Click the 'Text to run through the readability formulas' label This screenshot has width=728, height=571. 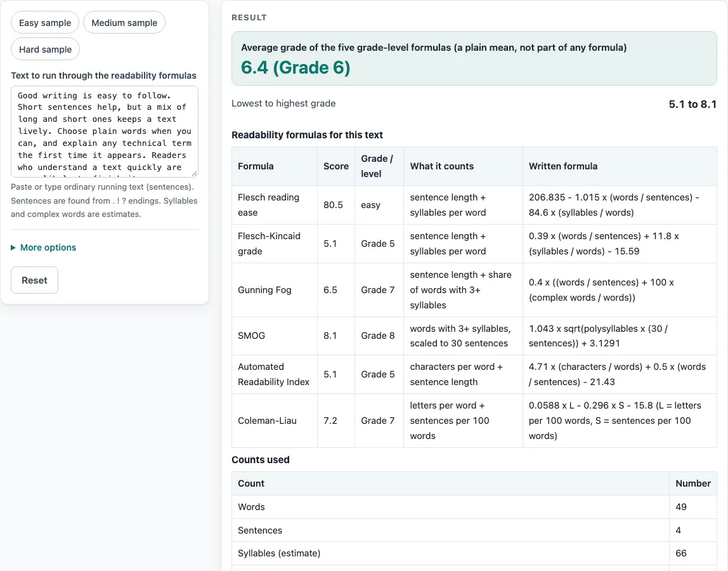(103, 75)
